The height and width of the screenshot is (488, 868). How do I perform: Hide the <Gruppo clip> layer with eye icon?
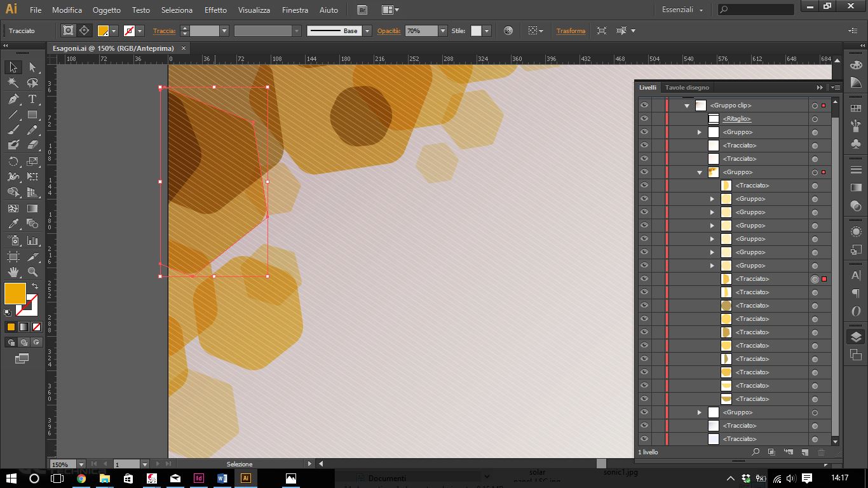(644, 105)
